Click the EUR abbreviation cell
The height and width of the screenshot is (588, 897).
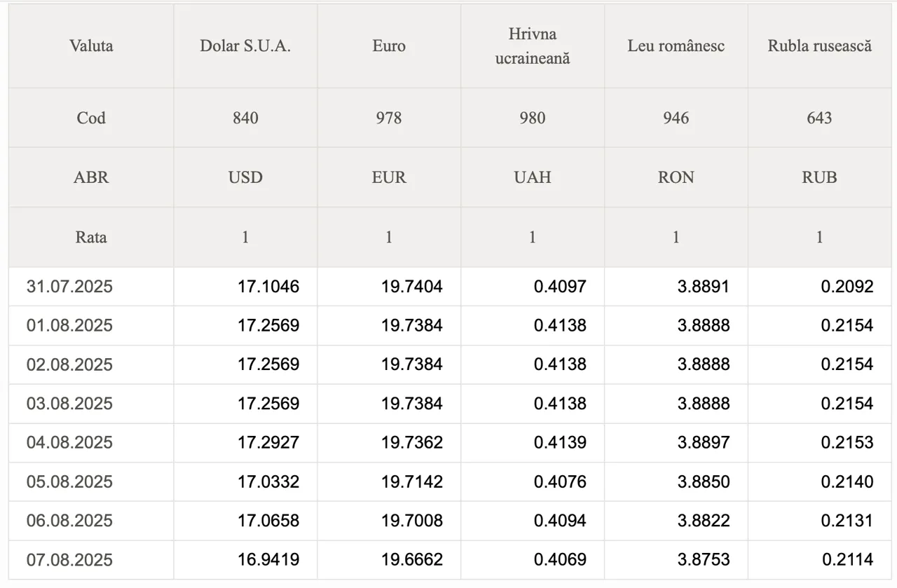click(x=389, y=177)
